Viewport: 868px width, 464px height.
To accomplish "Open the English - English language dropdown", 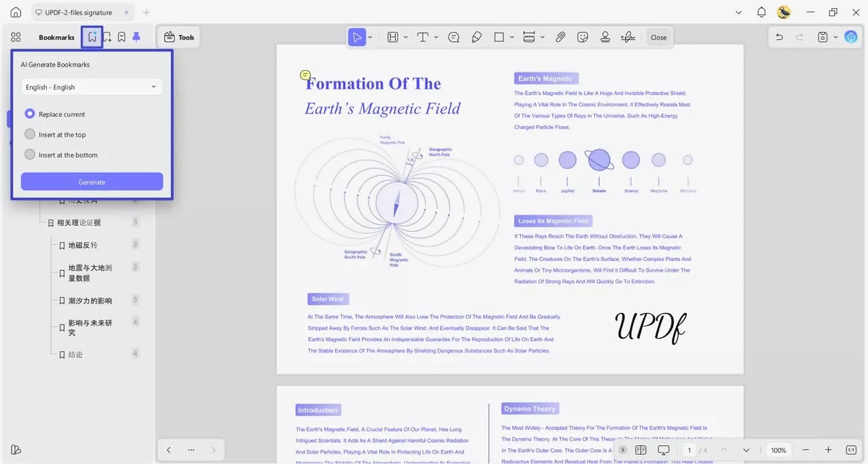I will click(91, 87).
